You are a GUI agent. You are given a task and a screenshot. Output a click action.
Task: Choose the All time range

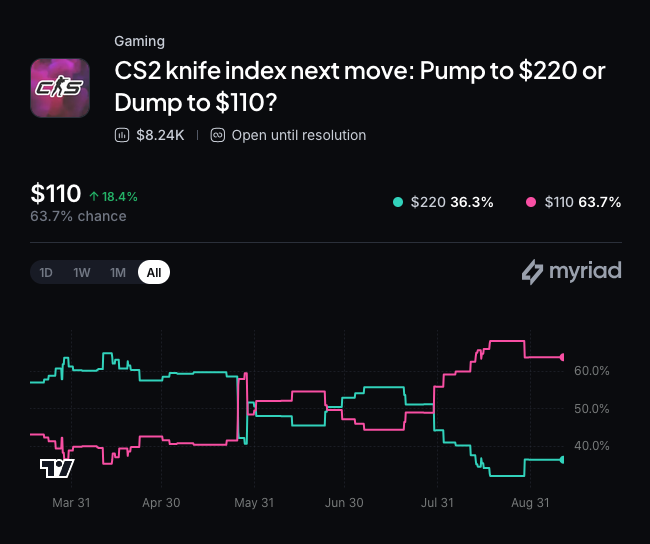pyautogui.click(x=154, y=272)
